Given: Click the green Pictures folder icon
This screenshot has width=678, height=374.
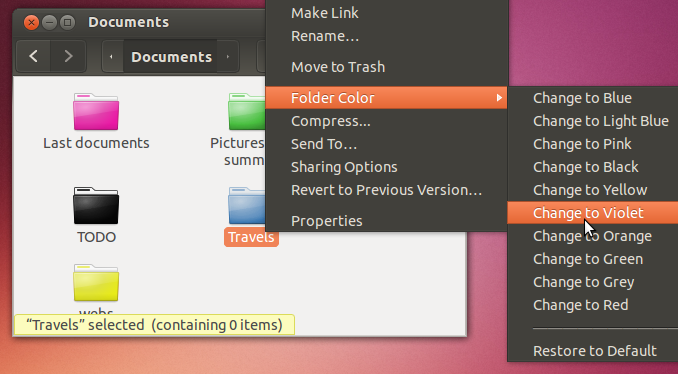Looking at the screenshot, I should pyautogui.click(x=246, y=112).
